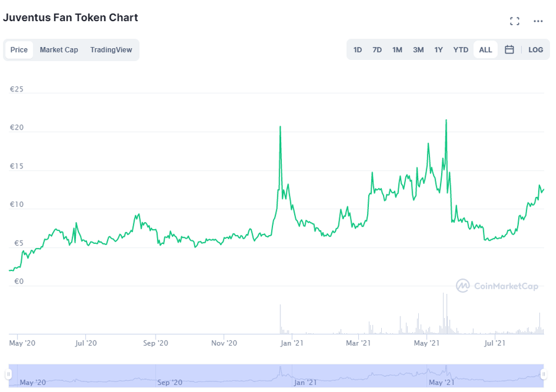Screen dimensions: 556x392
Task: Click the tallest volume bar in May '21
Action: [x=443, y=314]
